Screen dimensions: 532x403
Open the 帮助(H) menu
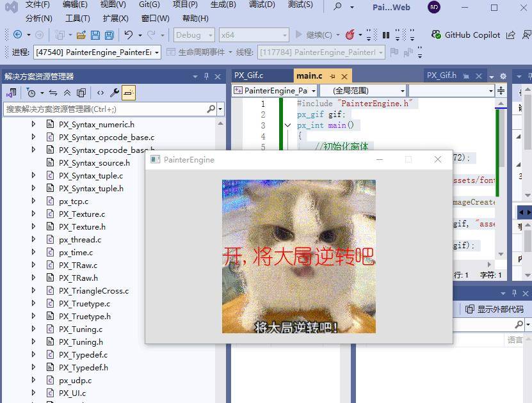pyautogui.click(x=195, y=19)
